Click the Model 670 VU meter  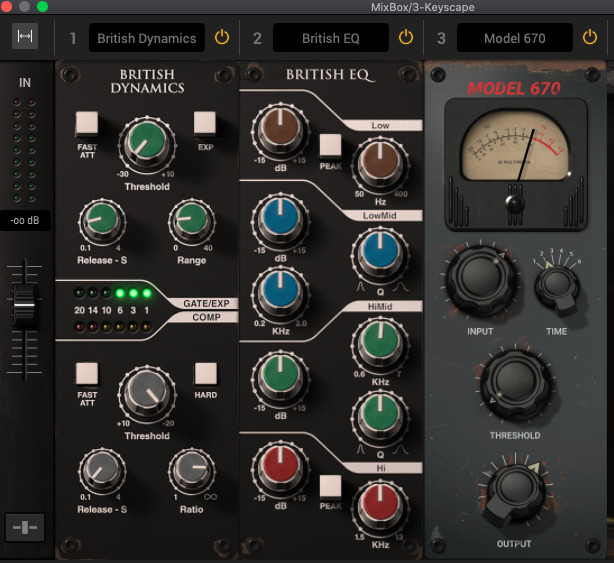[514, 152]
